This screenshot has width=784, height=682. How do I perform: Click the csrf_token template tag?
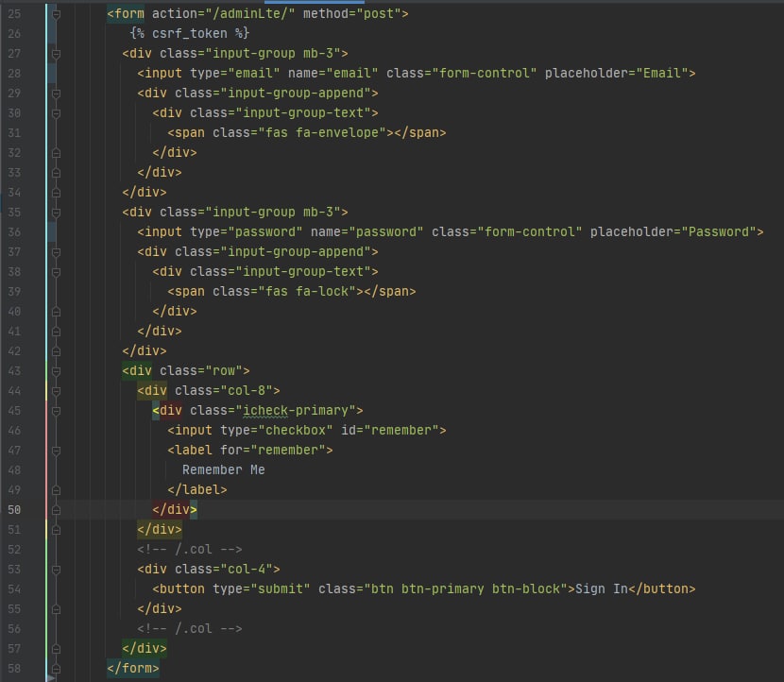pos(190,33)
